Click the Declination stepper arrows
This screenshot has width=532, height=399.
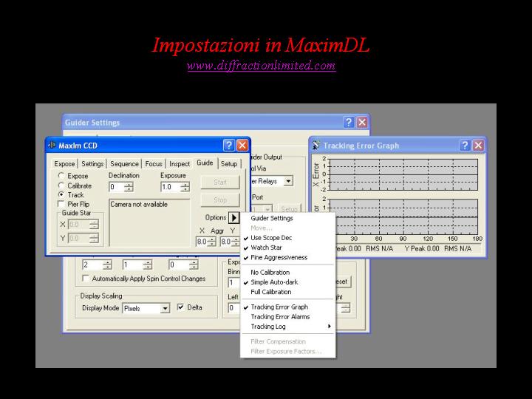[129, 187]
